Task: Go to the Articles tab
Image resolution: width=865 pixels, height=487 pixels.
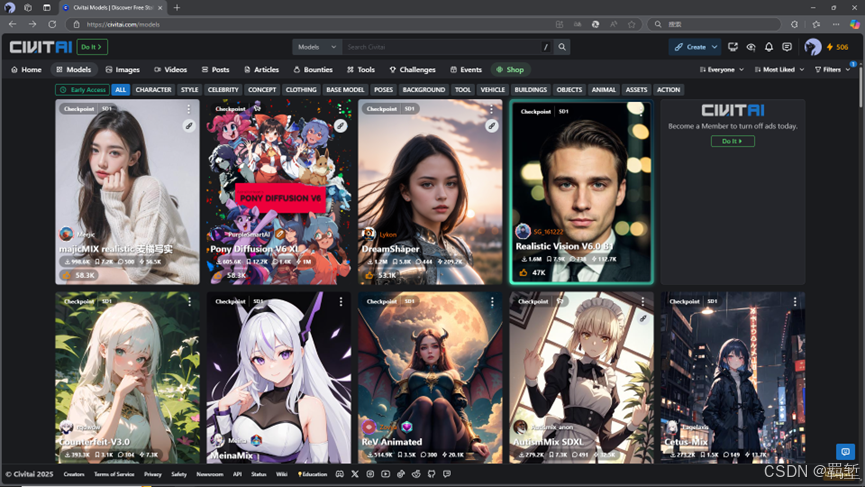Action: click(261, 69)
